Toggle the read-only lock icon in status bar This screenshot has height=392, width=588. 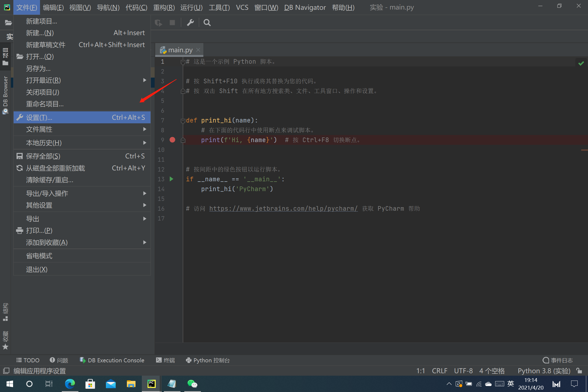pos(579,371)
